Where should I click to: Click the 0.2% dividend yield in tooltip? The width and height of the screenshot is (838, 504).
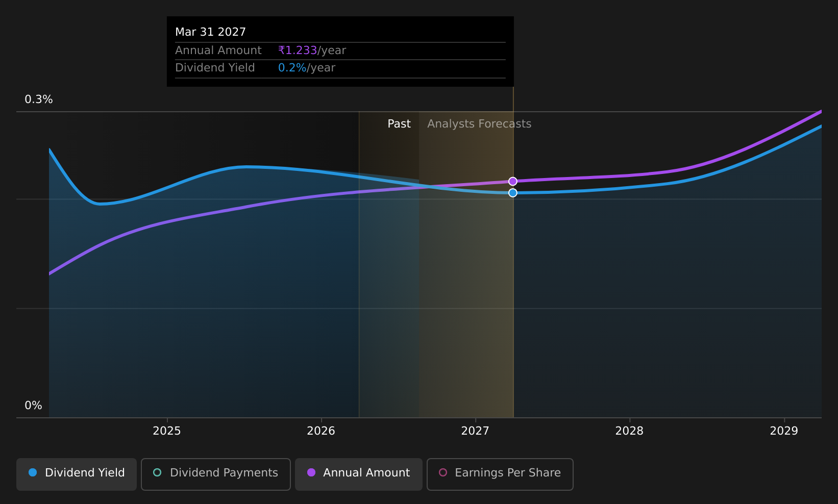pyautogui.click(x=292, y=68)
